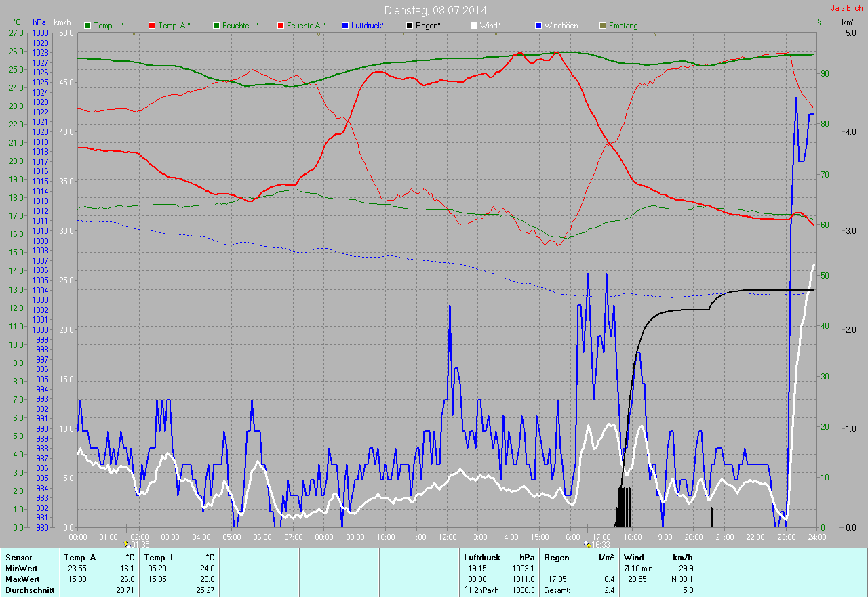Viewport: 868px width, 597px height.
Task: Click the average outdoor temperature '20.71'
Action: [x=125, y=590]
